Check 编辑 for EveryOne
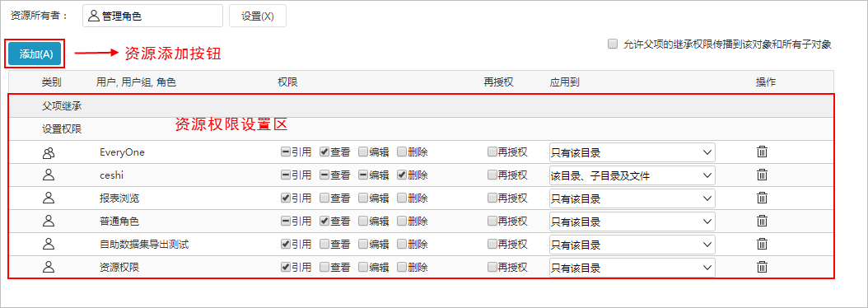The image size is (868, 308). pos(363,152)
